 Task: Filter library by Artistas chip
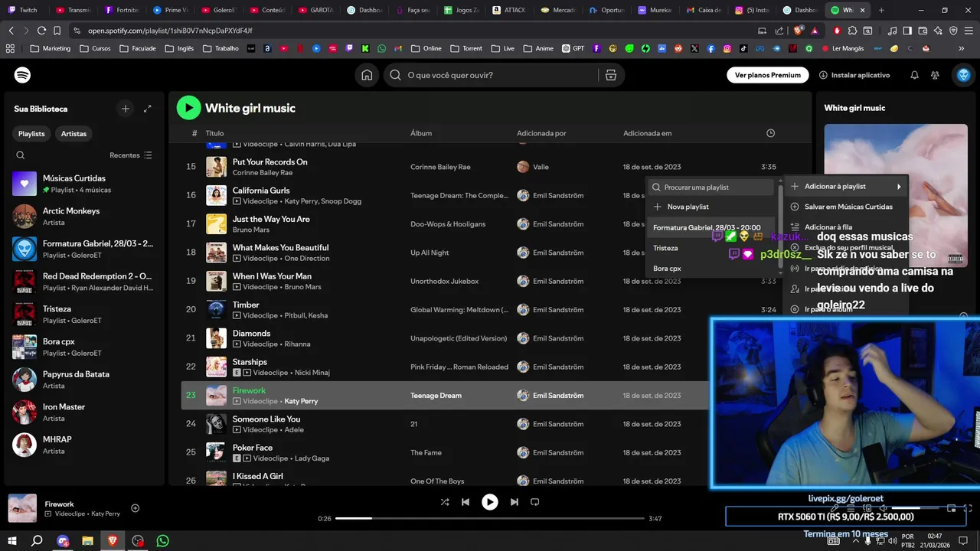[73, 134]
